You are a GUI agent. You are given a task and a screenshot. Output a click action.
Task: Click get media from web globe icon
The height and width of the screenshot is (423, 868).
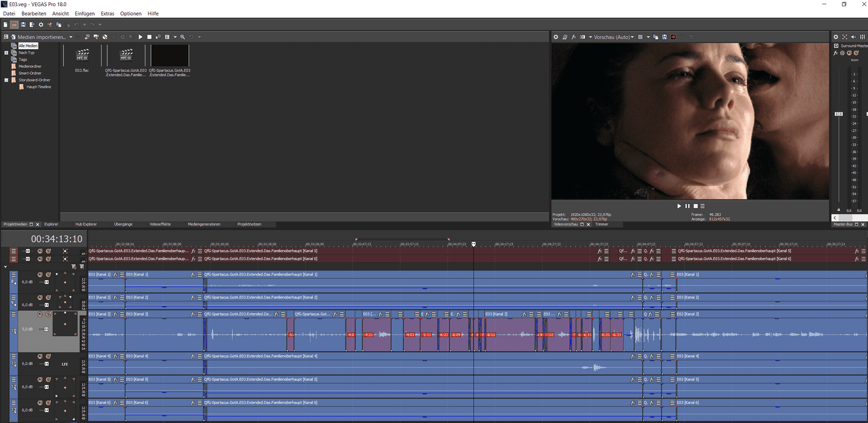tap(105, 37)
